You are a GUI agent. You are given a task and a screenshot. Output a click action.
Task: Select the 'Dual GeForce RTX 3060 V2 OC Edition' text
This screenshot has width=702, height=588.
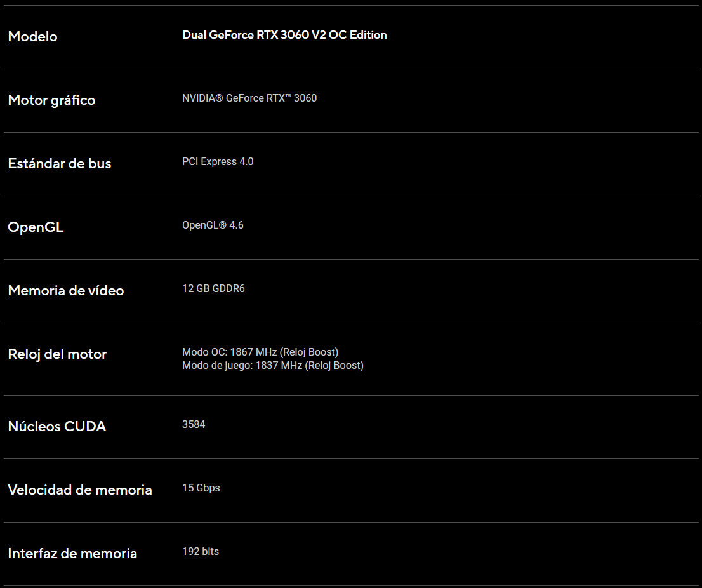pos(284,35)
